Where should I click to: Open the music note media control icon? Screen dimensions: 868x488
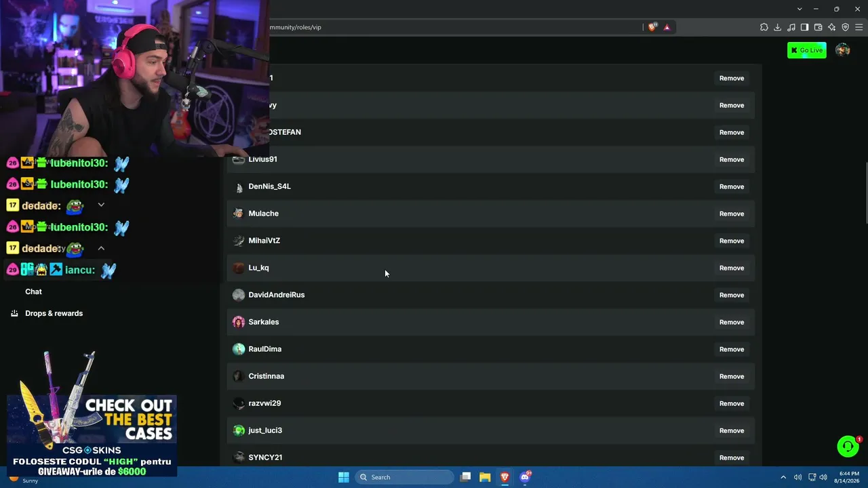pyautogui.click(x=791, y=27)
